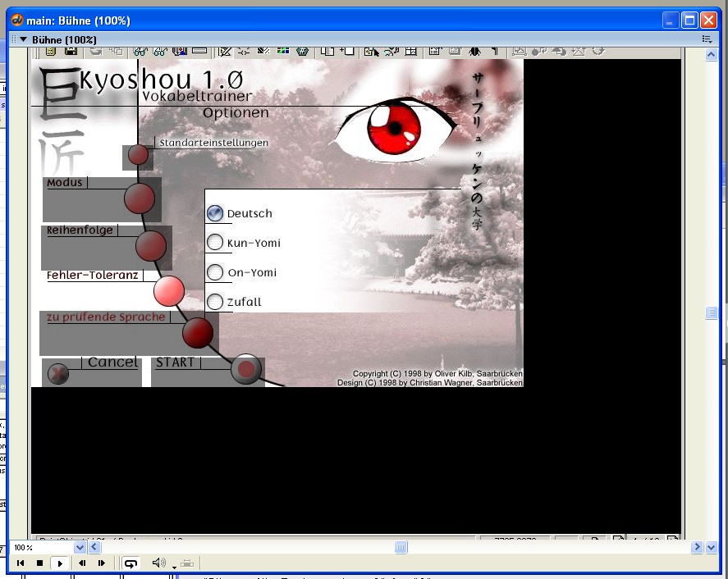Click the START button

tap(245, 370)
